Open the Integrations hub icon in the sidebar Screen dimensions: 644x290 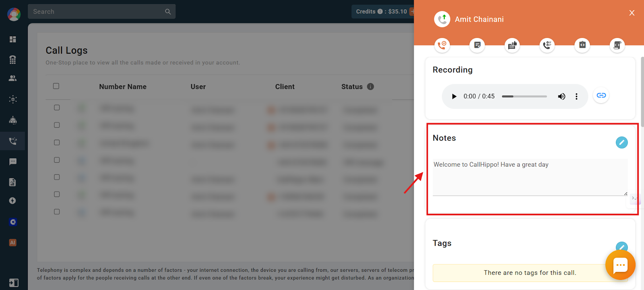13,99
